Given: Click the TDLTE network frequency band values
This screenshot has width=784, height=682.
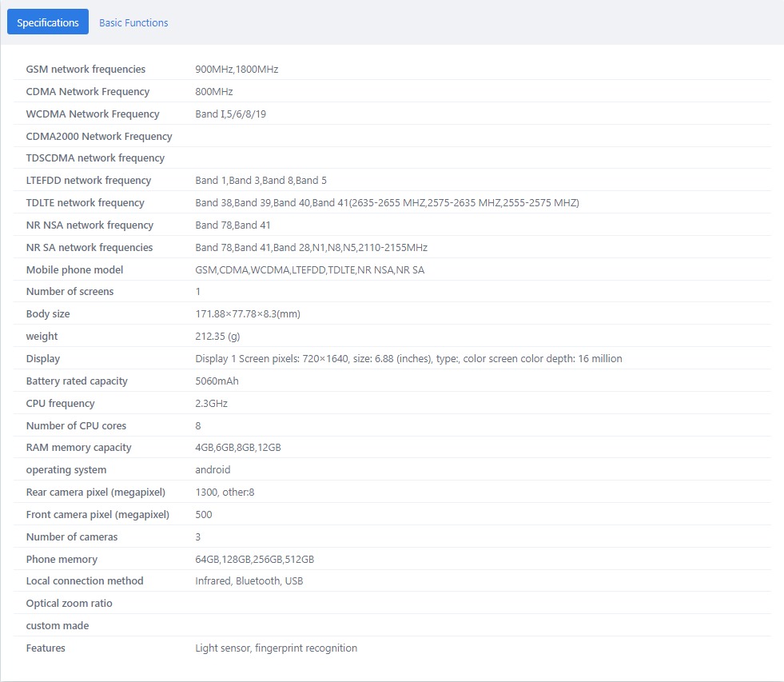Looking at the screenshot, I should [387, 203].
